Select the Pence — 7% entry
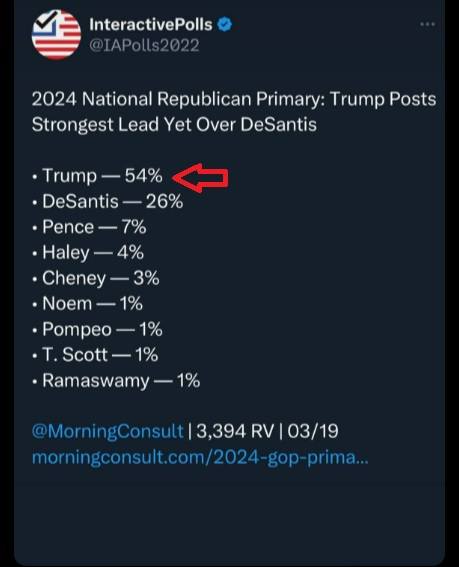 click(89, 227)
